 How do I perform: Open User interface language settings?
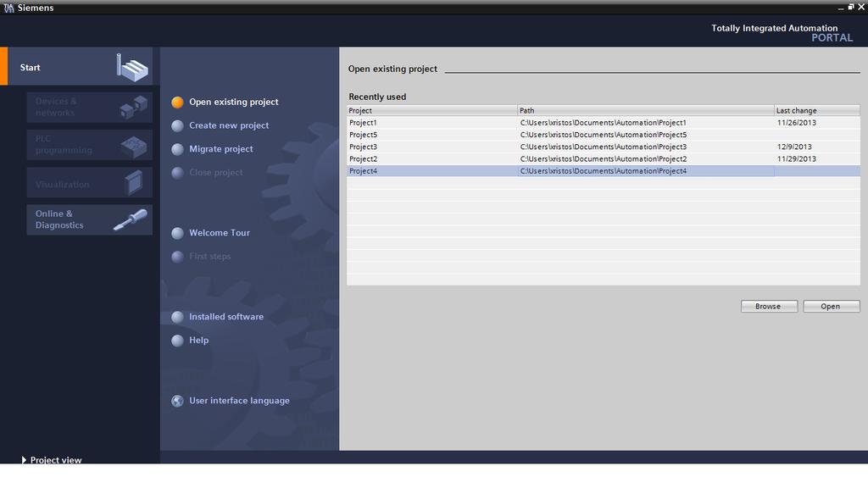coord(239,401)
